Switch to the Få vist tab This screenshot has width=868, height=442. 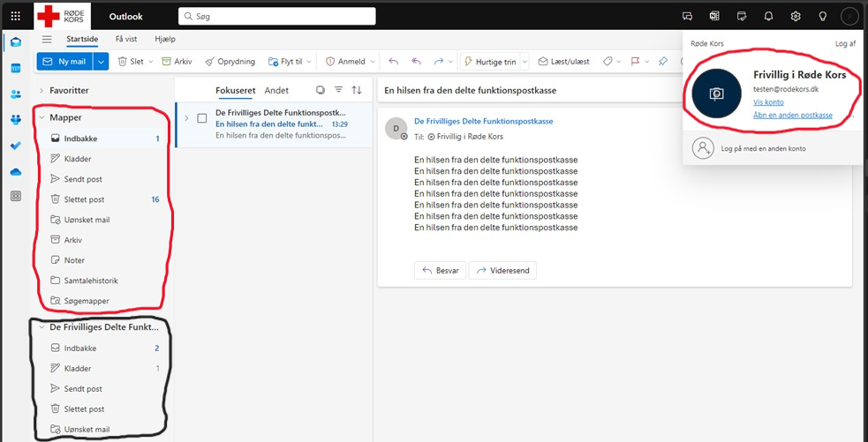[x=126, y=40]
